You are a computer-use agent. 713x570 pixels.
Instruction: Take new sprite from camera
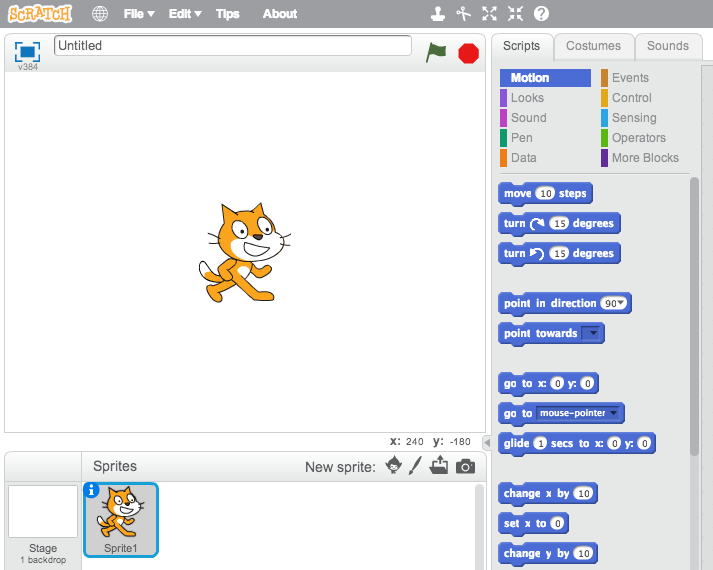[x=465, y=467]
